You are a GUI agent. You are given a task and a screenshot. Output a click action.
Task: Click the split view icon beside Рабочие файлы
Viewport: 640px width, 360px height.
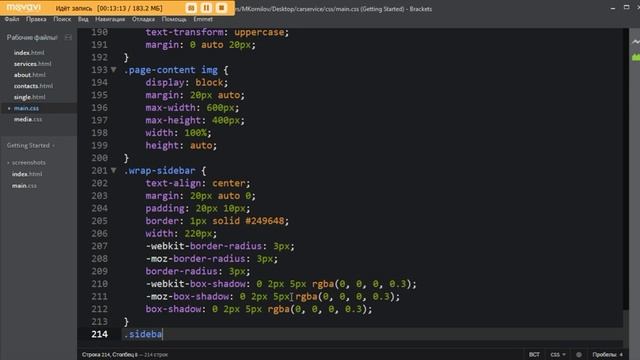point(68,38)
